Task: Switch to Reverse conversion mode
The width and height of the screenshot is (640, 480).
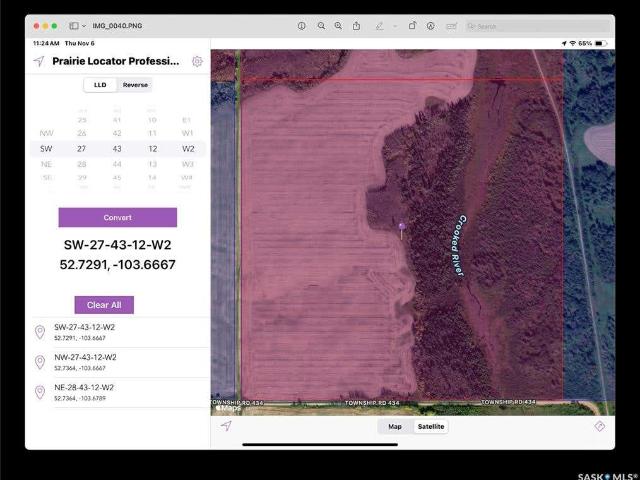Action: click(135, 85)
